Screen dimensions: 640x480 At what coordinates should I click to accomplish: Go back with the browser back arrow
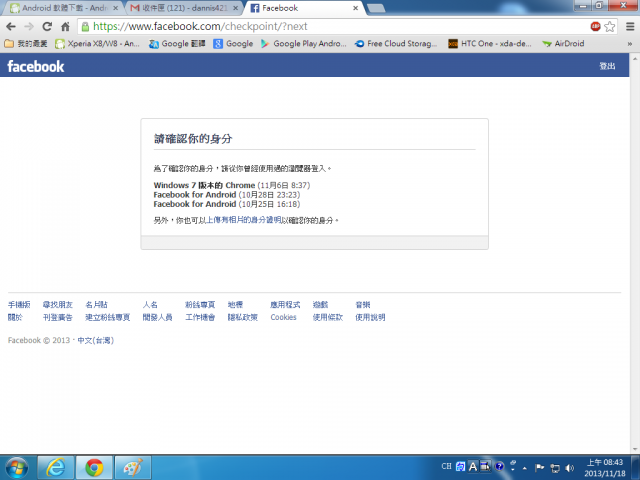click(x=11, y=27)
